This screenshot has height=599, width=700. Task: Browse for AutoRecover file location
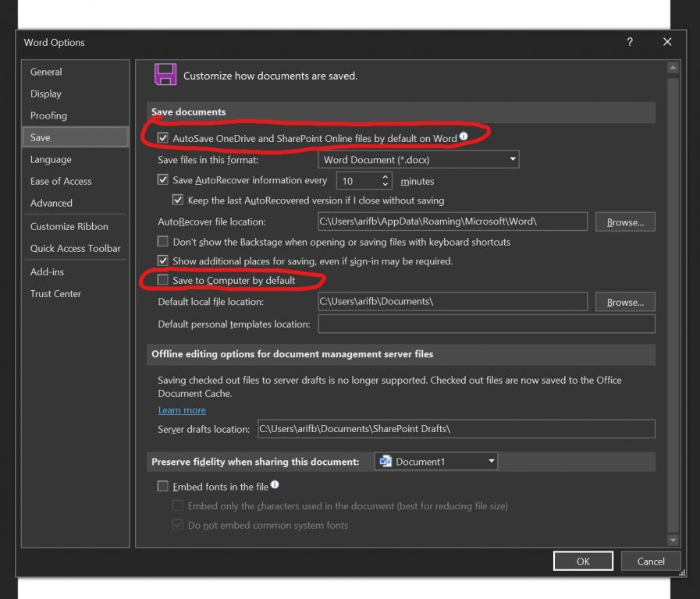625,222
